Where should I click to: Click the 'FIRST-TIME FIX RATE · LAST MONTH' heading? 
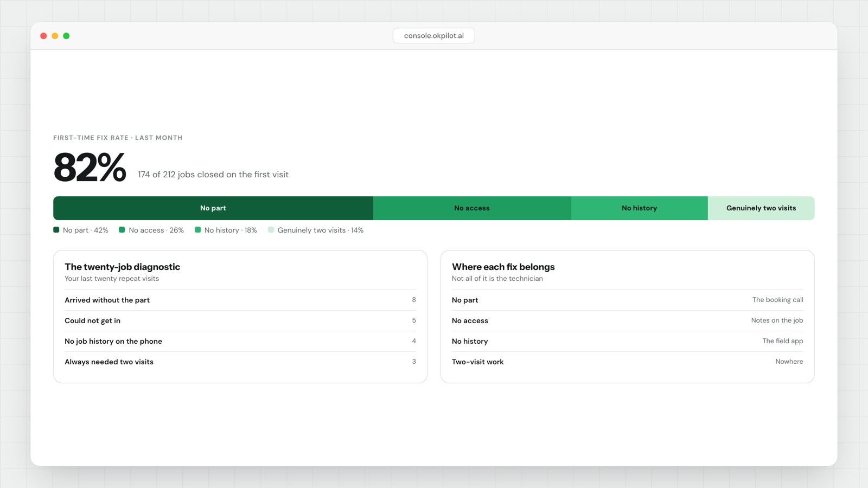click(118, 138)
